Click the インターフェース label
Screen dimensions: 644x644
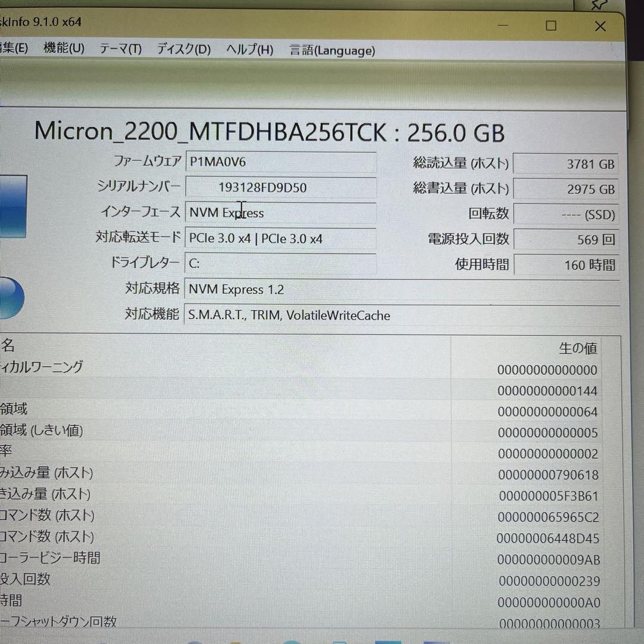pyautogui.click(x=141, y=212)
